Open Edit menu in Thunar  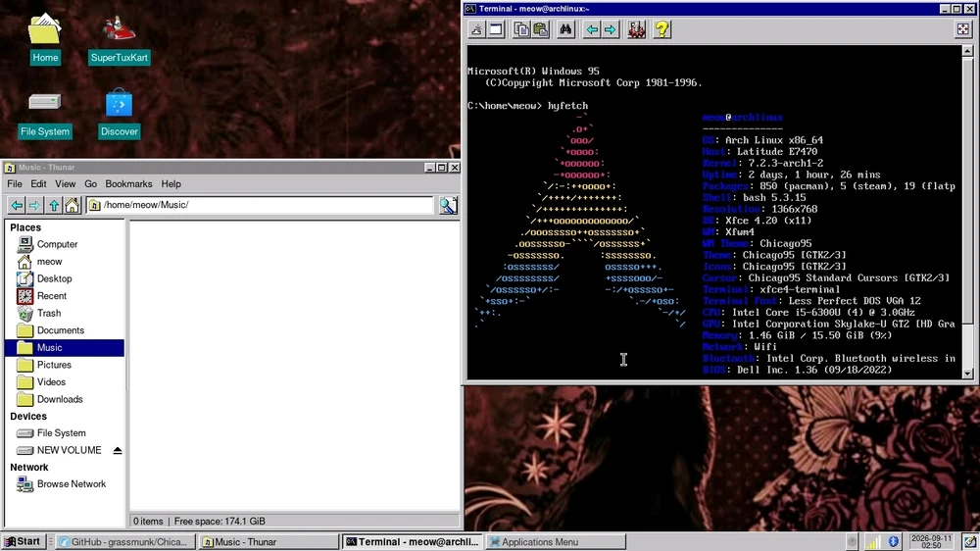pyautogui.click(x=38, y=184)
